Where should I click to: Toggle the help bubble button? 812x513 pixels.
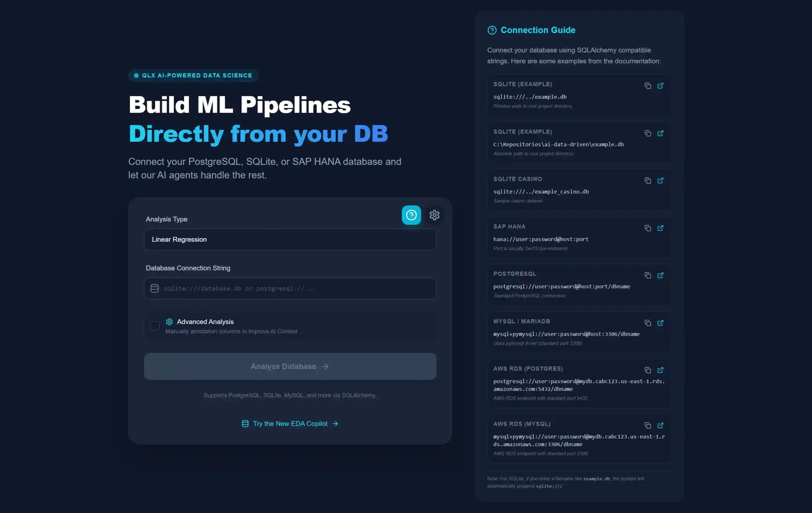[x=411, y=215]
